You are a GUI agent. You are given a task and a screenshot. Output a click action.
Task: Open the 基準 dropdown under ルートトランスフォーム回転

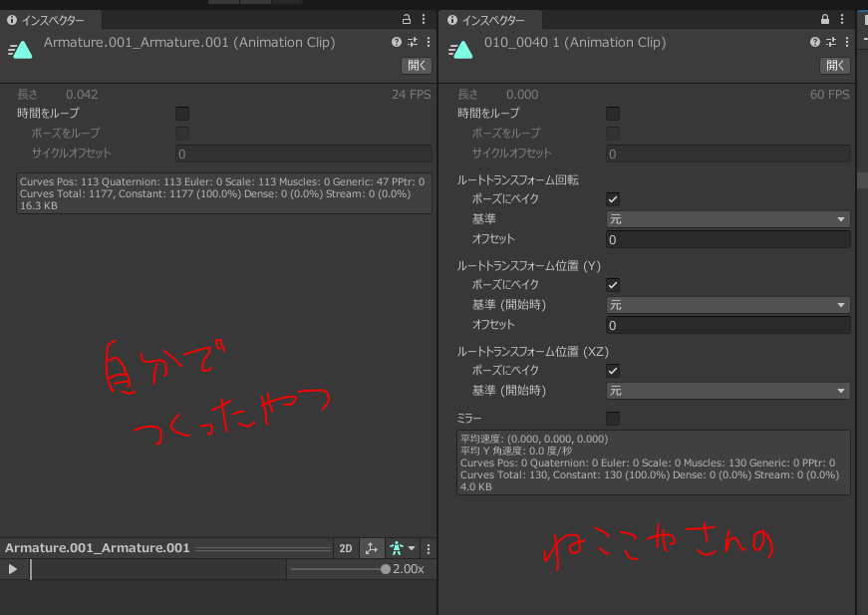727,219
